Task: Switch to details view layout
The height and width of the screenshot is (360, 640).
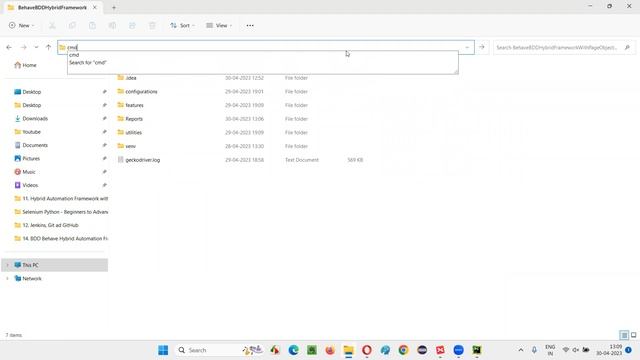Action: [x=624, y=335]
